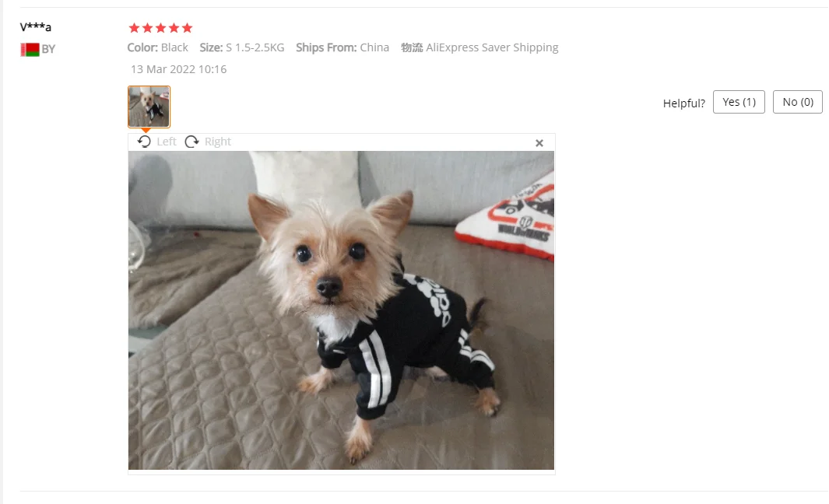The height and width of the screenshot is (504, 829).
Task: Click the 'Size: S 1.5-2.5KG' text
Action: pos(241,47)
